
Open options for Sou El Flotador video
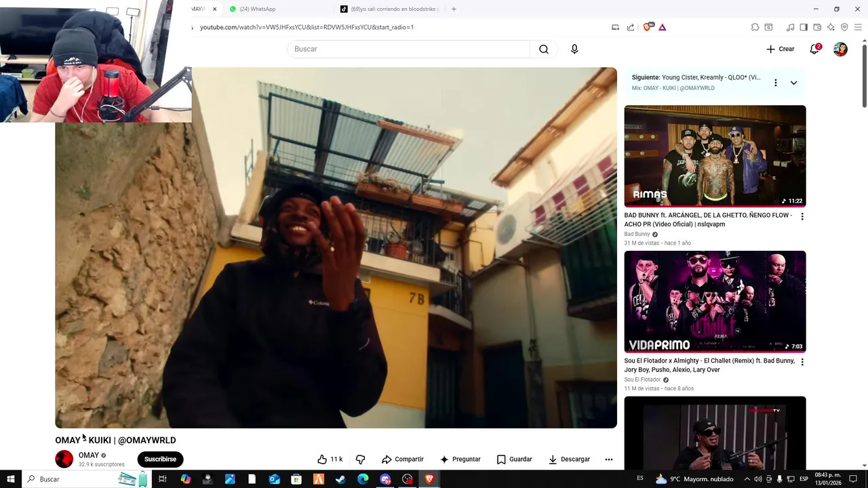[x=802, y=362]
